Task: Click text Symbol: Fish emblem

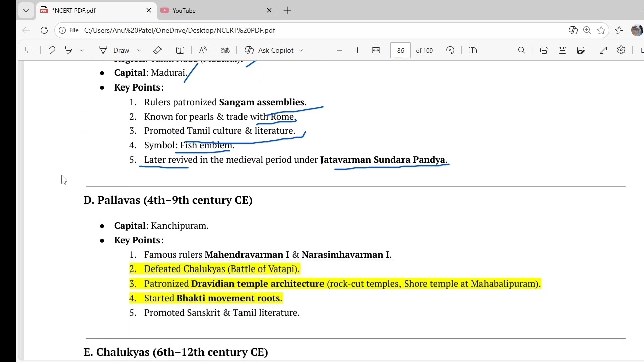Action: (x=190, y=145)
